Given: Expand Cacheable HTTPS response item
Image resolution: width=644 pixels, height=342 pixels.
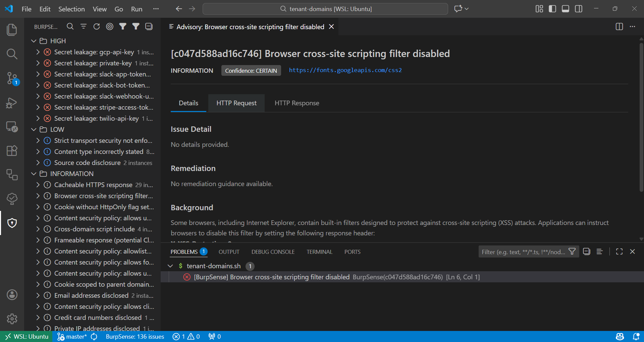Looking at the screenshot, I should tap(38, 185).
